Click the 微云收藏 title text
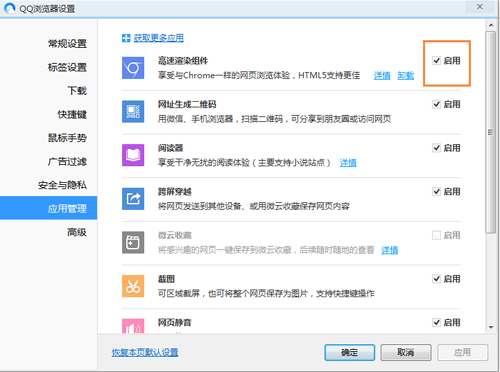500x372 pixels. click(x=175, y=235)
